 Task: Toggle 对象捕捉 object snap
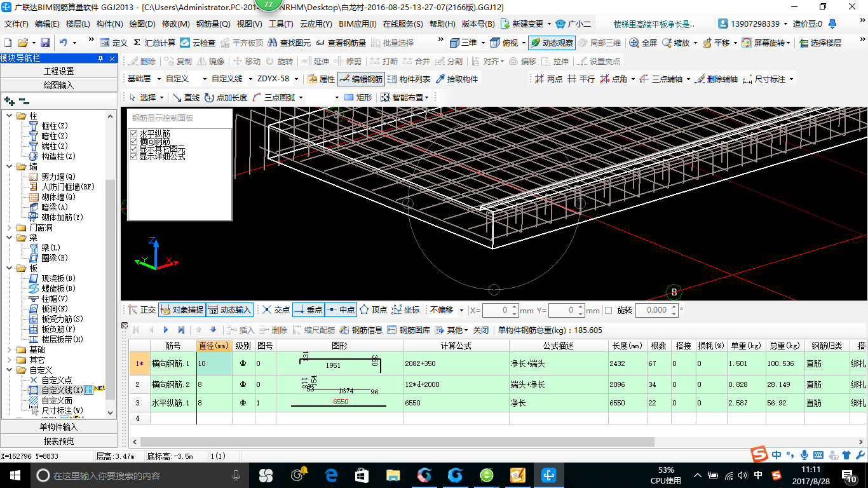tap(182, 310)
